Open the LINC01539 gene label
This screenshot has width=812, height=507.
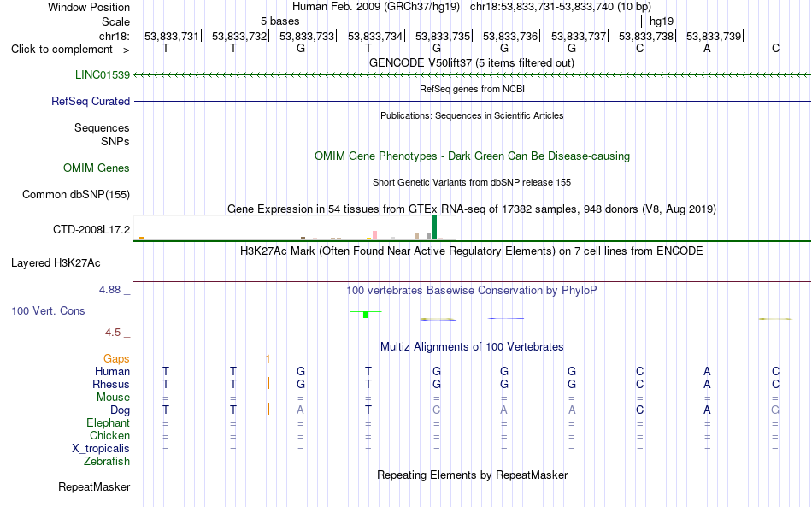click(x=102, y=74)
